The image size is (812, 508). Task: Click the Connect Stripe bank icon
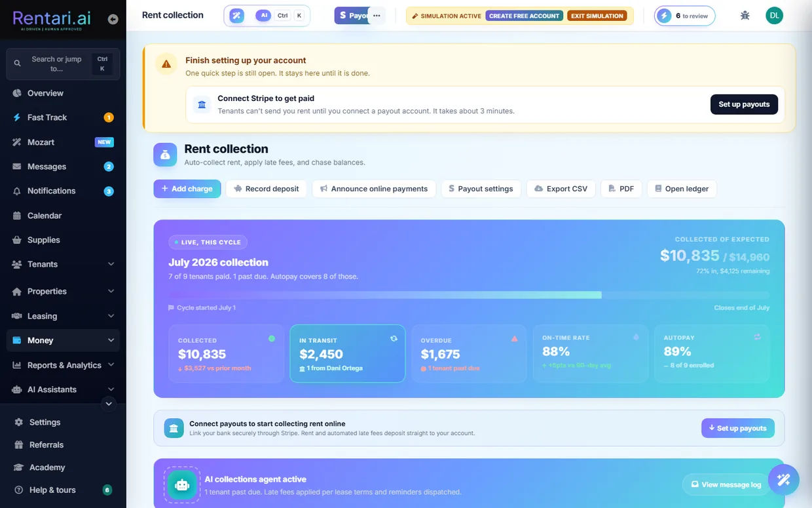click(202, 104)
